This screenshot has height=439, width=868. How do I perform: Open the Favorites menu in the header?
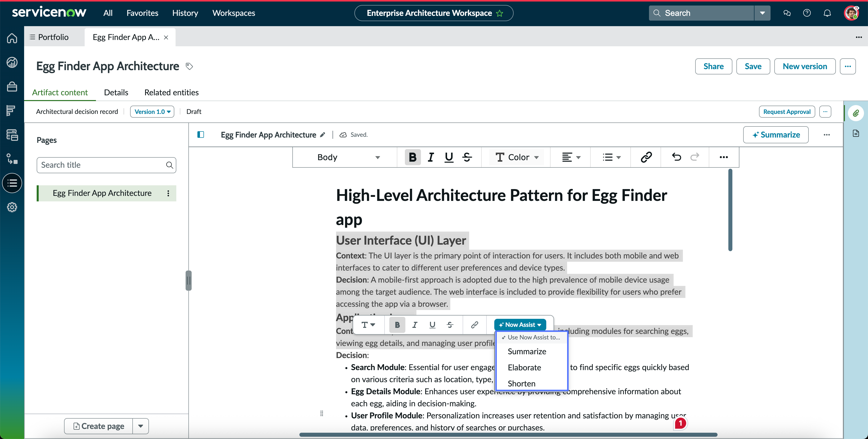click(142, 13)
